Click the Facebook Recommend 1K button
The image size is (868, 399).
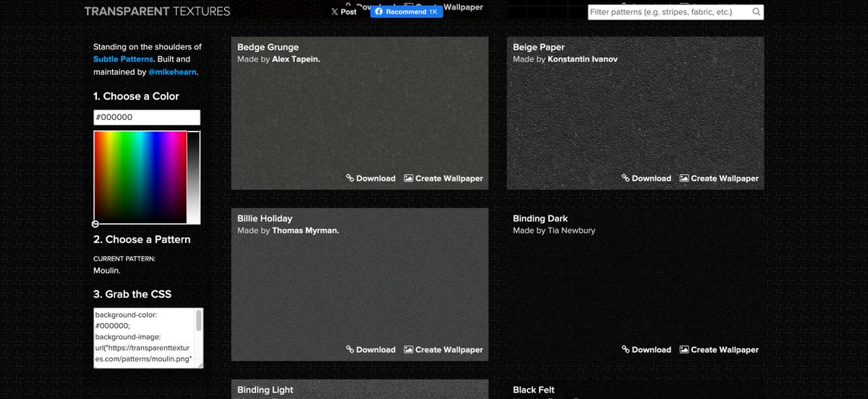[x=407, y=12]
